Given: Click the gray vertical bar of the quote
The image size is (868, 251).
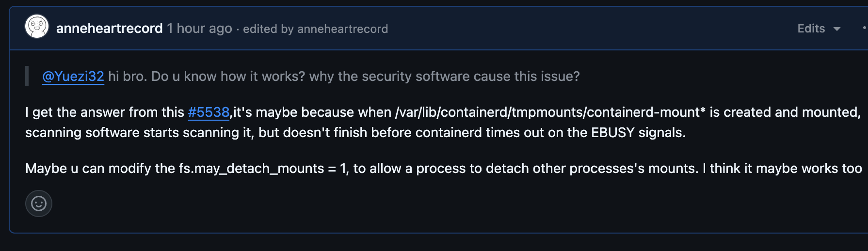Looking at the screenshot, I should click(27, 76).
